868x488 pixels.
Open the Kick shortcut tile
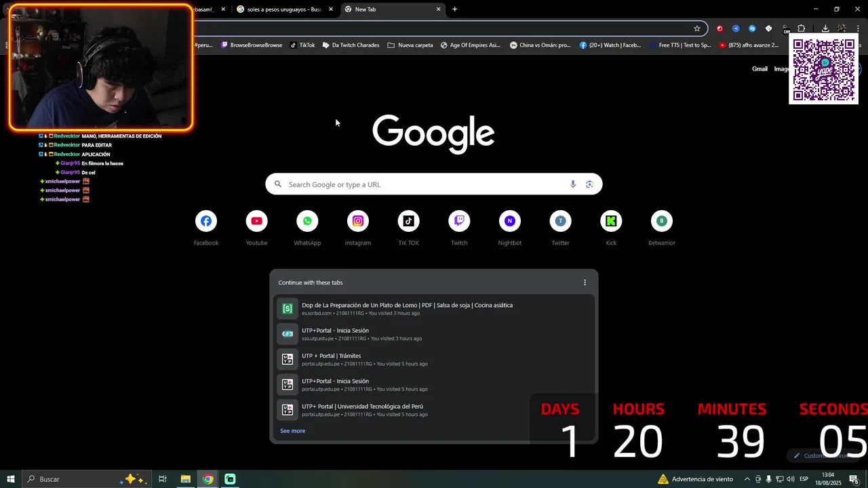611,228
